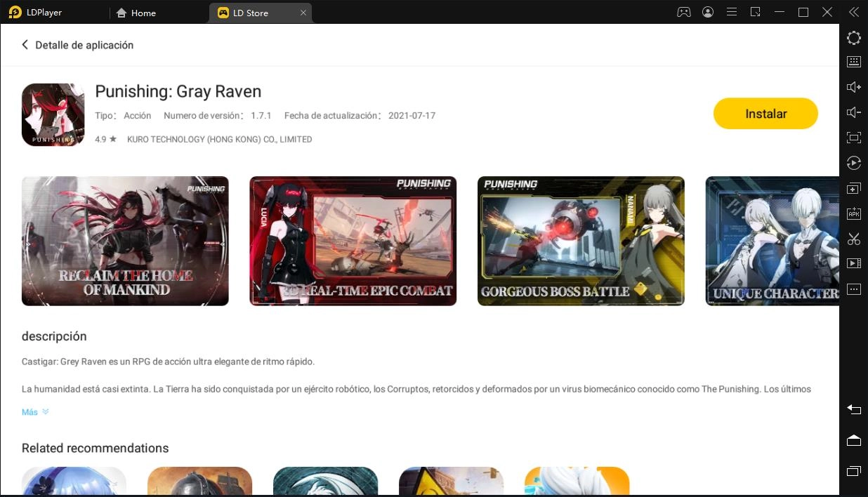Expand description with Más link
The height and width of the screenshot is (497, 868).
coord(35,412)
